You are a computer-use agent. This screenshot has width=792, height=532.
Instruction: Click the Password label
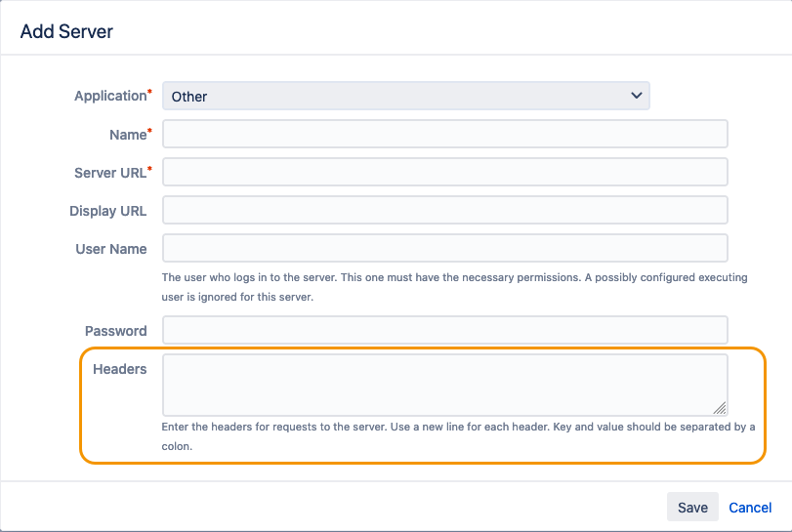click(115, 331)
